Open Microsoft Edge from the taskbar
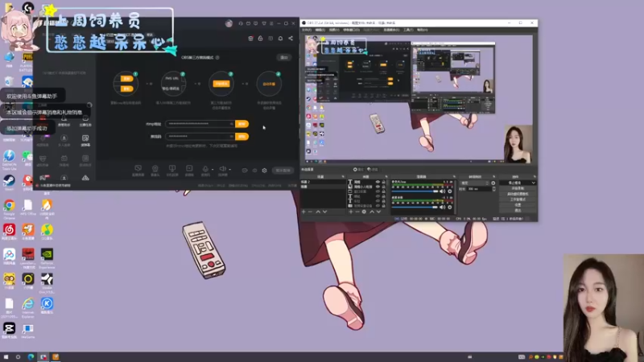The width and height of the screenshot is (644, 362). click(x=31, y=357)
